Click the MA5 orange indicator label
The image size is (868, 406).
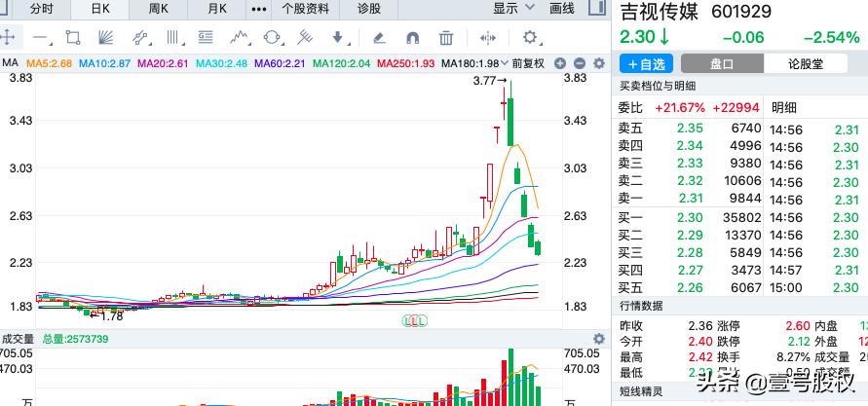point(50,63)
